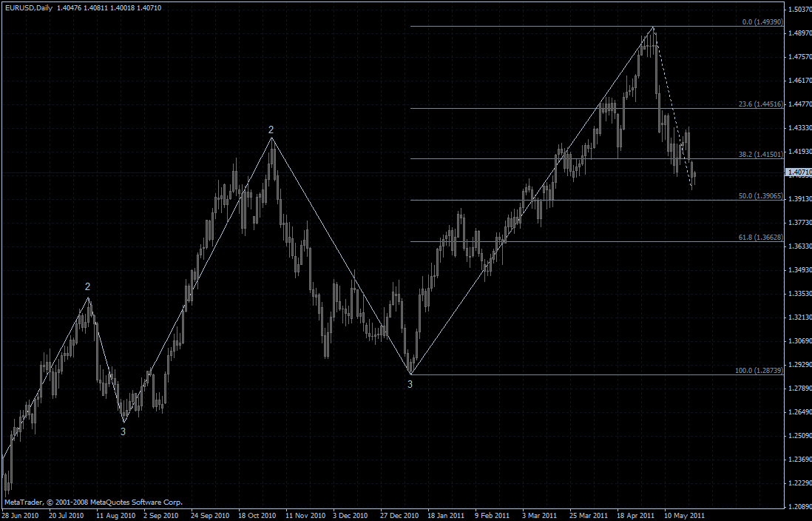Select wave label 3 below the 100.0 Fibonacci line origin
812x521 pixels.
(x=410, y=385)
